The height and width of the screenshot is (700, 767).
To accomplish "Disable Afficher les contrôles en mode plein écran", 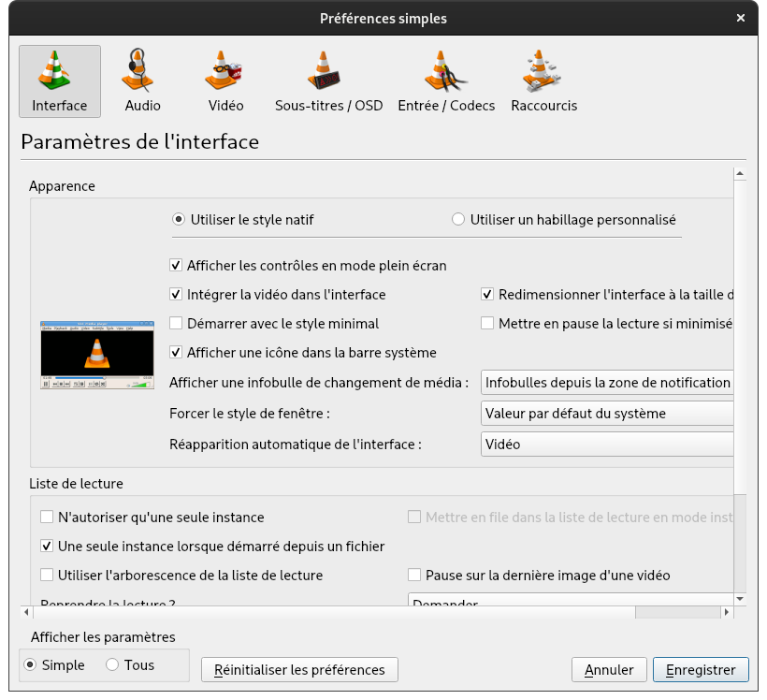I will (x=176, y=266).
